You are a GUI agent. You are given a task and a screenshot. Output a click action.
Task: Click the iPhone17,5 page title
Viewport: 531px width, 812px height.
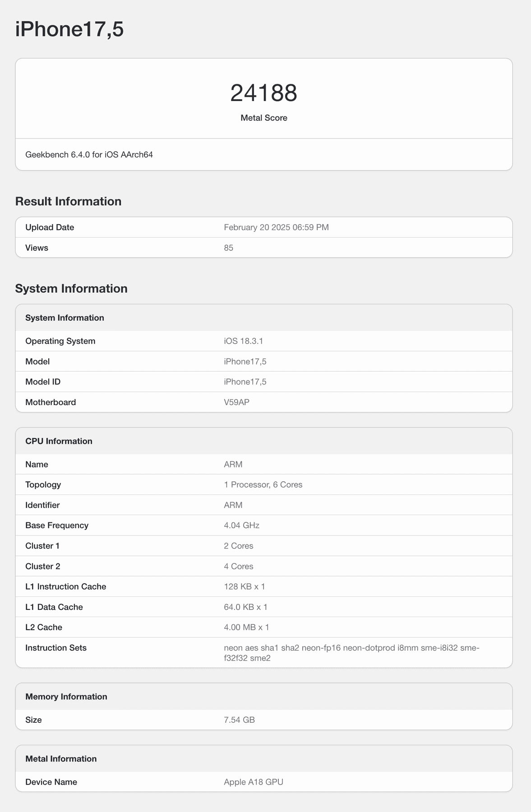69,30
